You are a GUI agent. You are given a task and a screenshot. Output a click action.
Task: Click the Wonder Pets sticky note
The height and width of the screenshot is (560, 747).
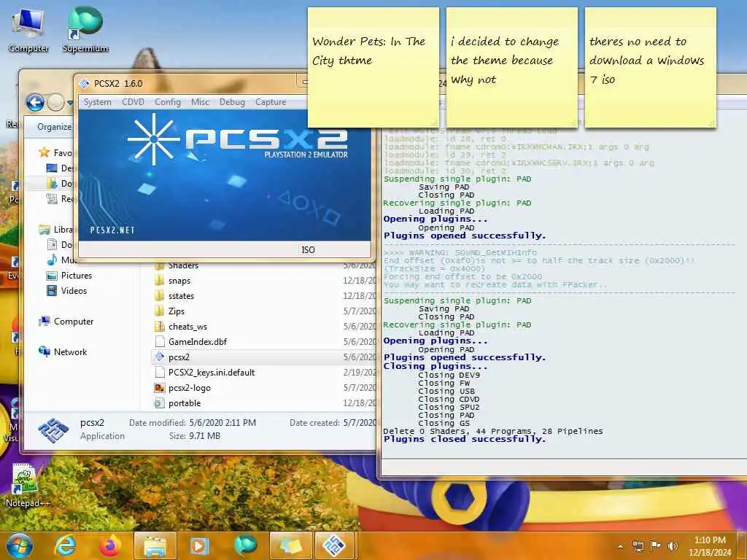(373, 67)
